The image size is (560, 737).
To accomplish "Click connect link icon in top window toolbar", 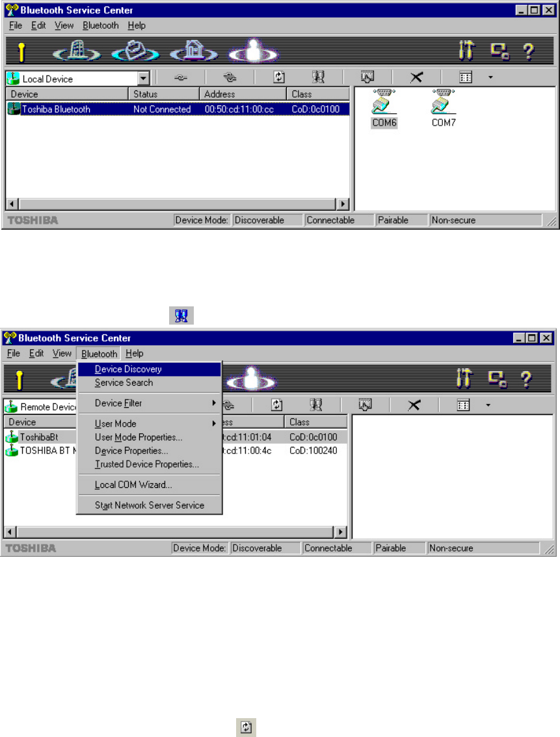I will coord(181,77).
